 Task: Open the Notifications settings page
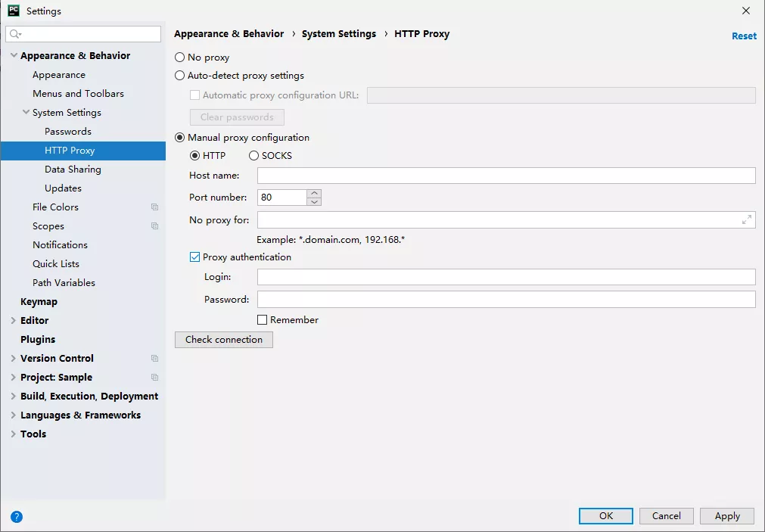(60, 245)
